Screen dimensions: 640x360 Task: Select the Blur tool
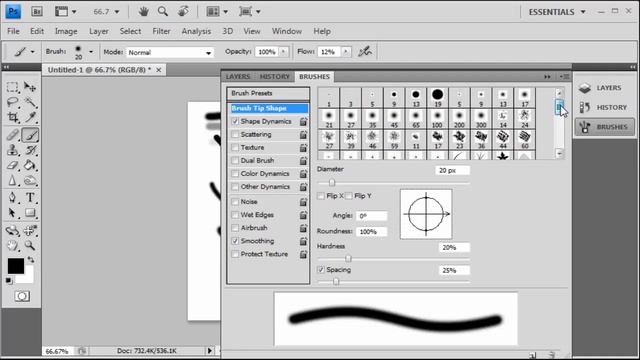(12, 180)
